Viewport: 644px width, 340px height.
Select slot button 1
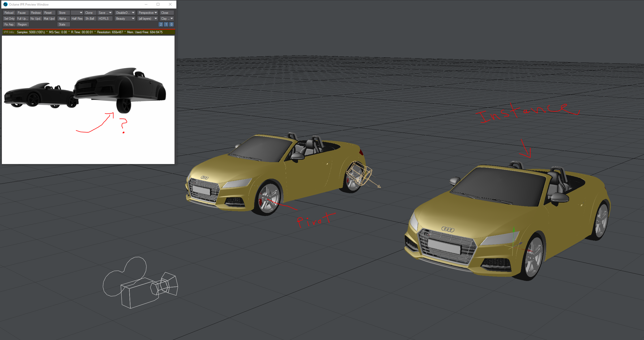coord(166,24)
